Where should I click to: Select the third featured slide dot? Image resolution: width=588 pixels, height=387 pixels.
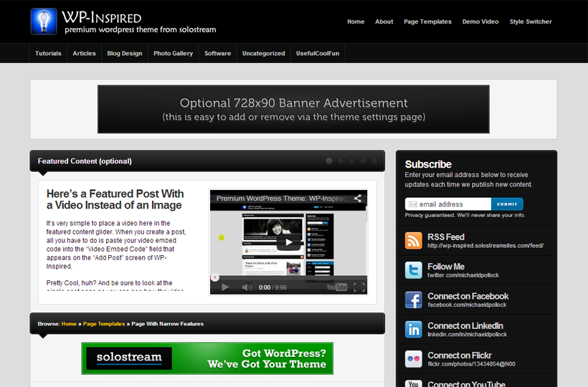(352, 161)
